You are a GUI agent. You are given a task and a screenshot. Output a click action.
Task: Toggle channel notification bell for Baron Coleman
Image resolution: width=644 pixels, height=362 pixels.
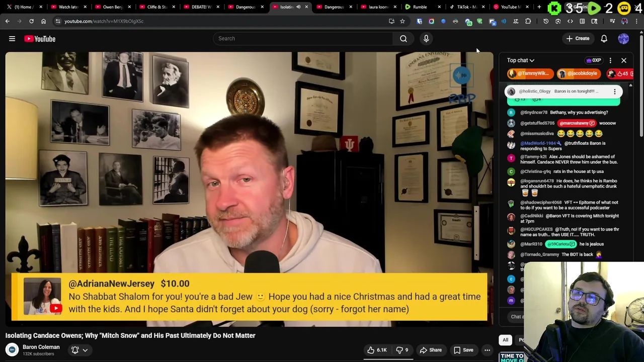click(x=75, y=350)
